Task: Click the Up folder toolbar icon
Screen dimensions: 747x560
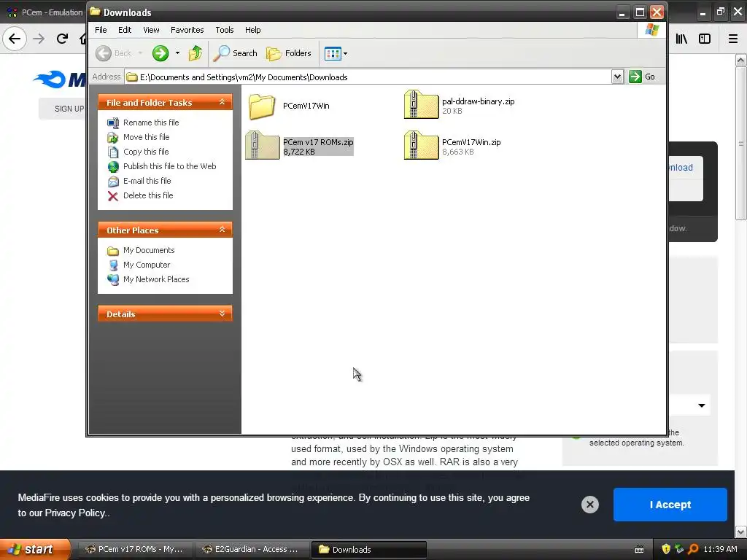Action: [x=196, y=53]
